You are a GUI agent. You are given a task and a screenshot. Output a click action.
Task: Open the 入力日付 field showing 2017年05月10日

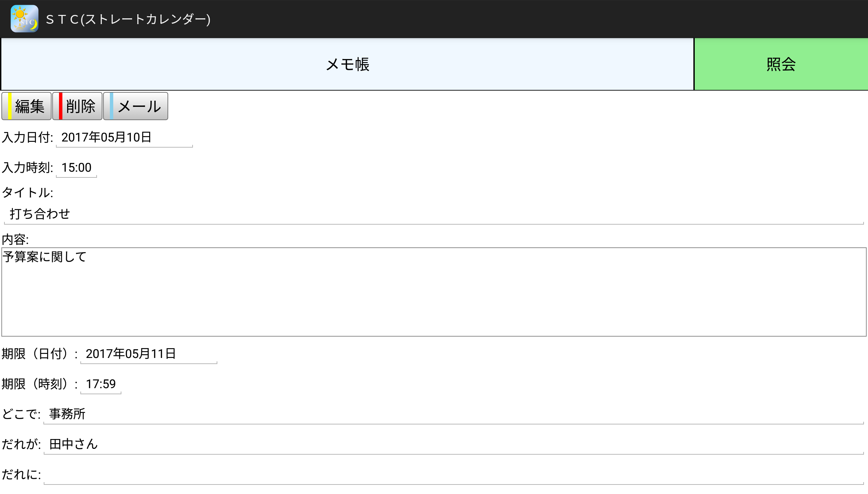(x=124, y=137)
